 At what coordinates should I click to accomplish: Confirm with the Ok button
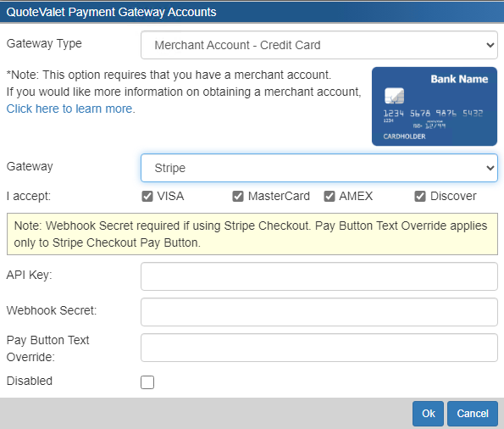(x=428, y=413)
